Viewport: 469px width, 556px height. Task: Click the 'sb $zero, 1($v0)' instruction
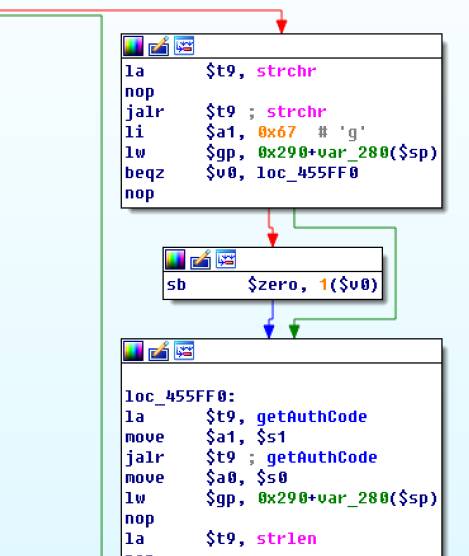[272, 285]
